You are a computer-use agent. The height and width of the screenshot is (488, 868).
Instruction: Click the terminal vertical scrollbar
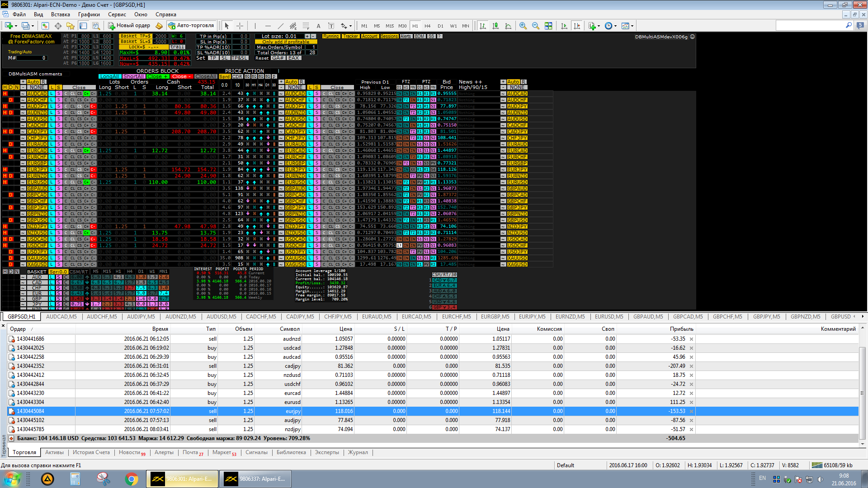pos(862,393)
